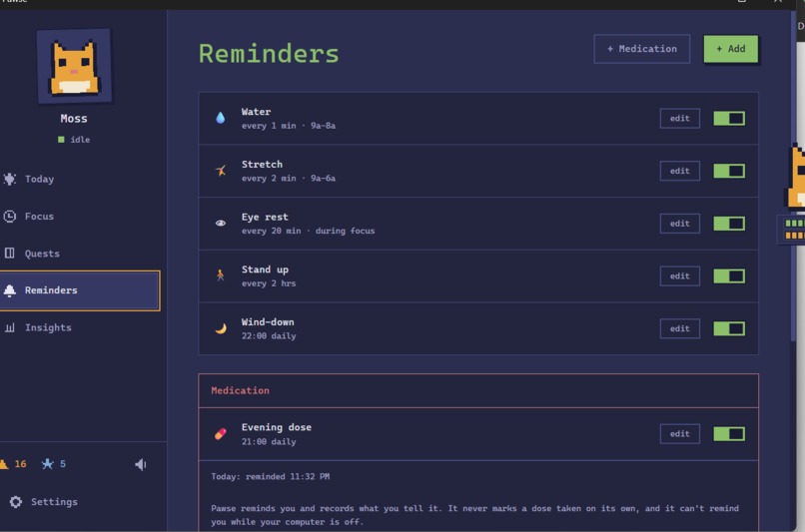Click the 'Moss' pet name
The width and height of the screenshot is (805, 532).
point(74,119)
